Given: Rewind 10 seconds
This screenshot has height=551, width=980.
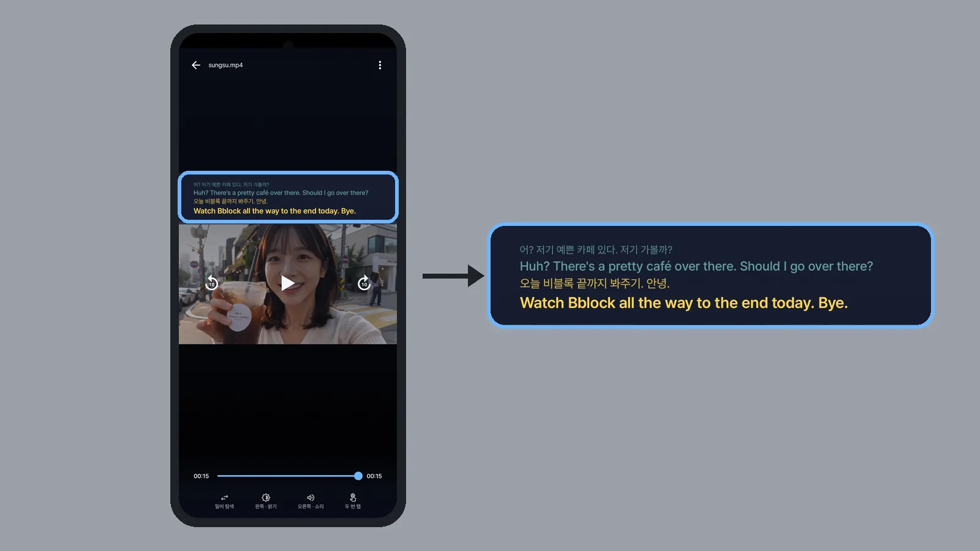Looking at the screenshot, I should pos(211,283).
